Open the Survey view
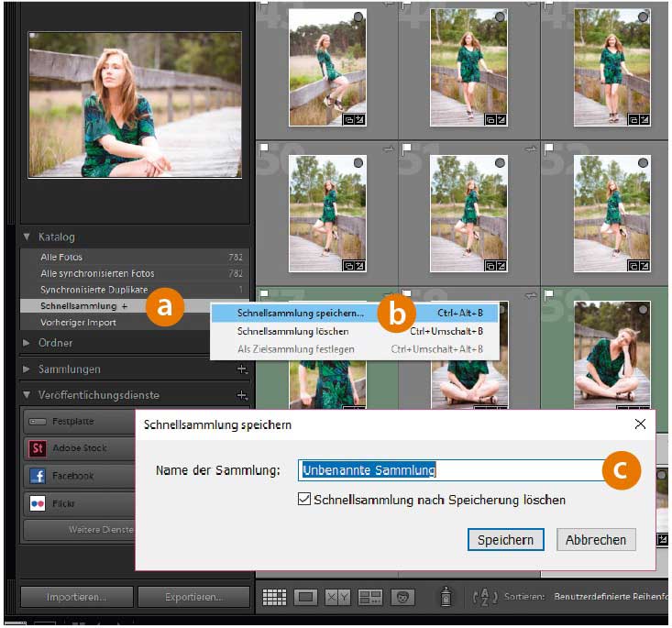The width and height of the screenshot is (672, 628). click(x=370, y=597)
